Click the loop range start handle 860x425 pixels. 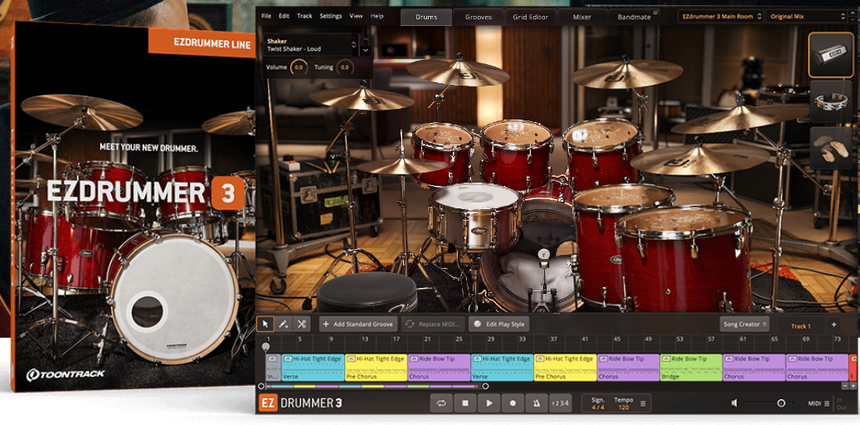[x=260, y=386]
